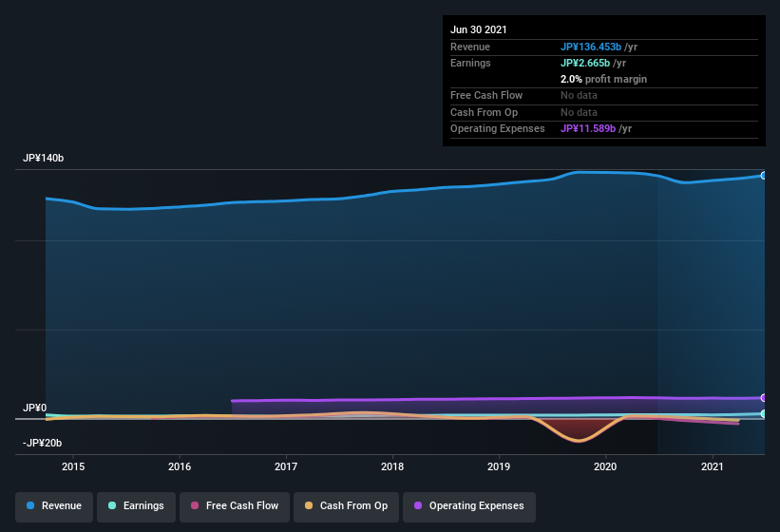This screenshot has width=780, height=532.
Task: Toggle the Cash From Op legend button
Action: (x=346, y=506)
